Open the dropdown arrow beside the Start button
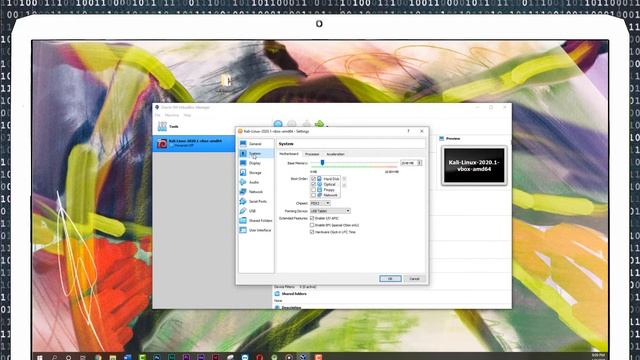640x360 pixels. click(x=327, y=126)
